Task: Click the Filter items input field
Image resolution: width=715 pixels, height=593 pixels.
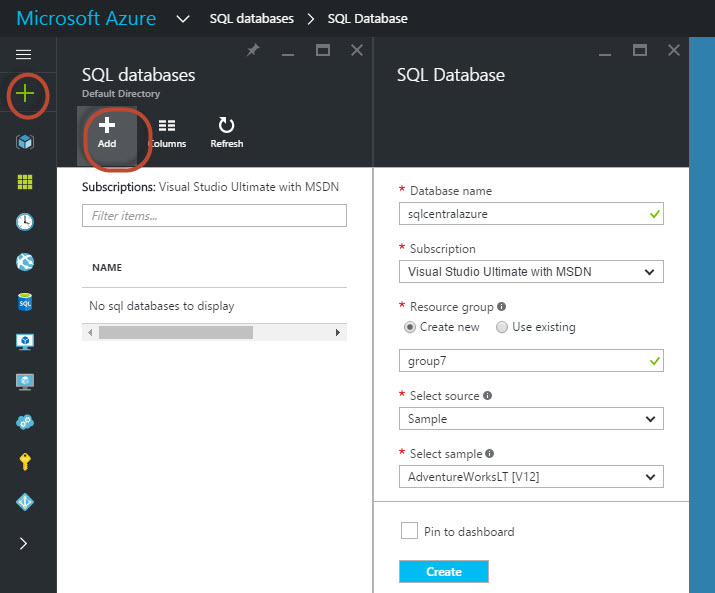Action: click(214, 215)
